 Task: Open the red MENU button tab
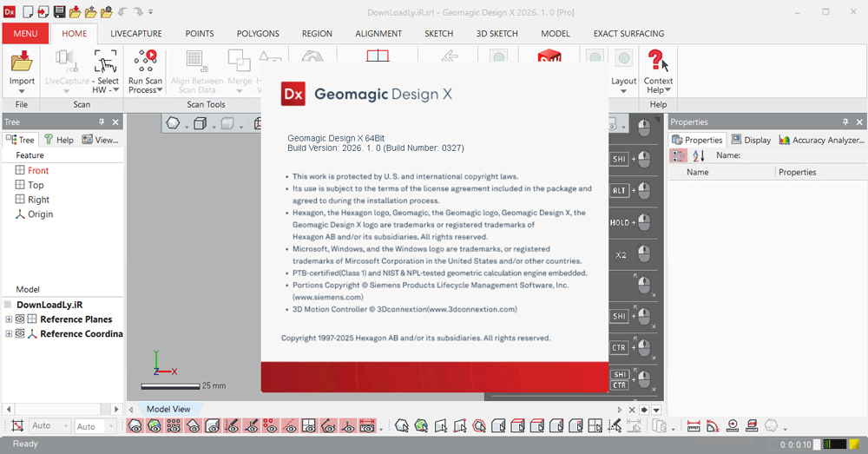click(x=25, y=33)
